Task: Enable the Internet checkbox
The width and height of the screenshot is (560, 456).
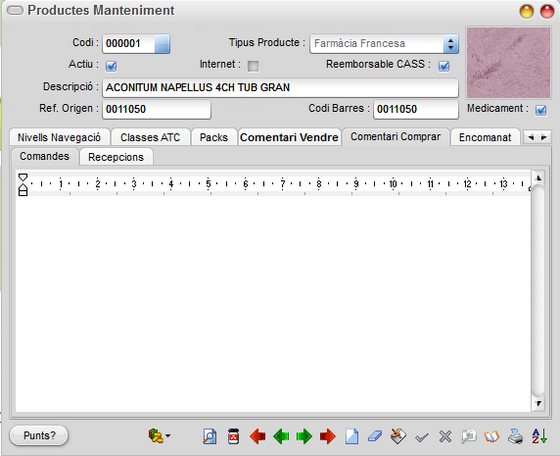Action: (253, 66)
